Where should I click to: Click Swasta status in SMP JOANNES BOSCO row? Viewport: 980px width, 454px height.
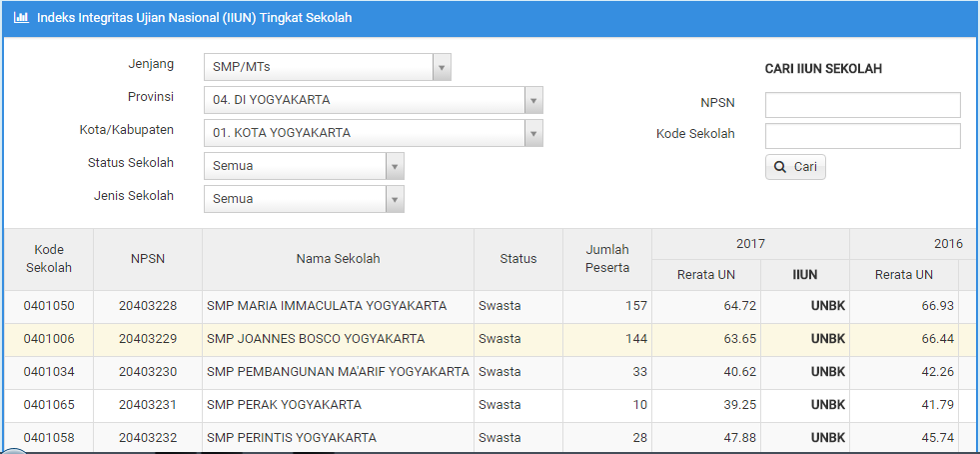pyautogui.click(x=500, y=339)
